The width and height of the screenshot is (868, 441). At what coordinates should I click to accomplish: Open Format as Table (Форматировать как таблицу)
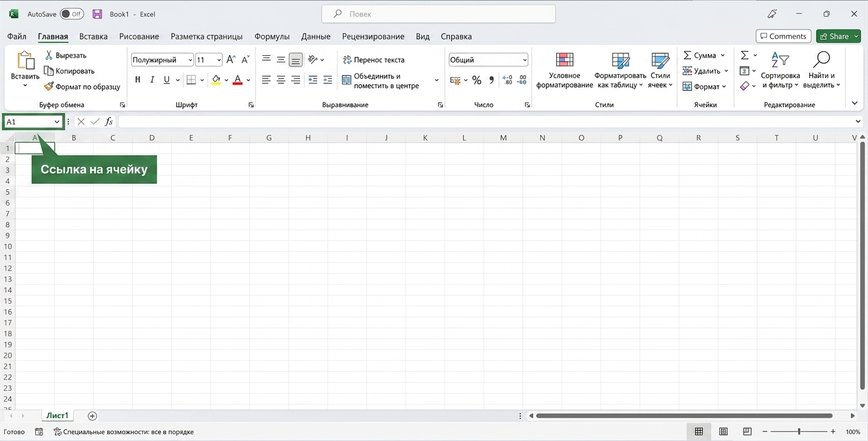[x=620, y=70]
